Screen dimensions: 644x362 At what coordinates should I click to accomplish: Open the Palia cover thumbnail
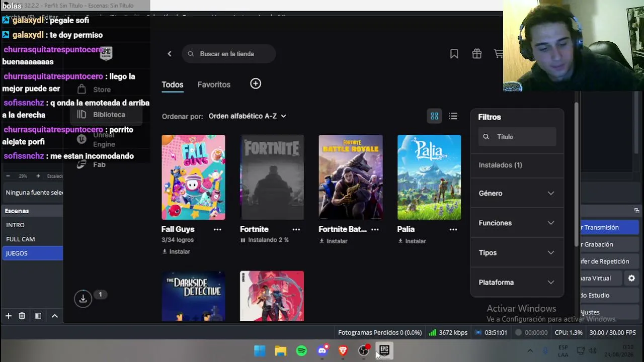coord(429,177)
